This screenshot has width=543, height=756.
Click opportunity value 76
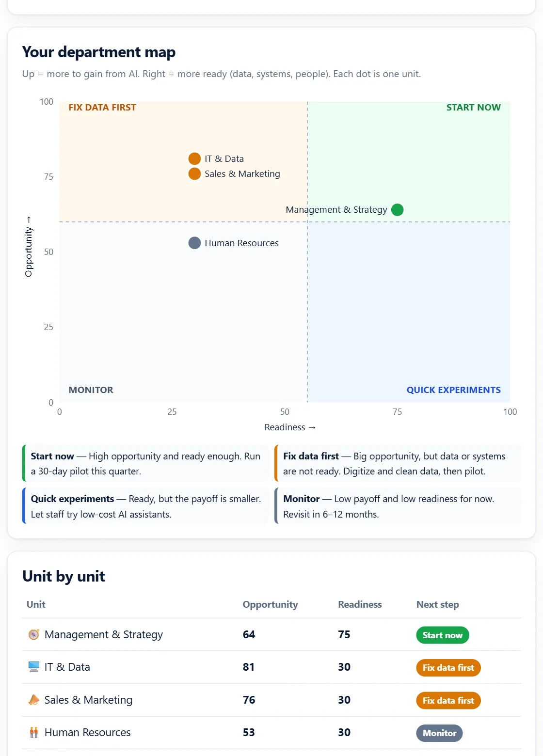point(249,700)
